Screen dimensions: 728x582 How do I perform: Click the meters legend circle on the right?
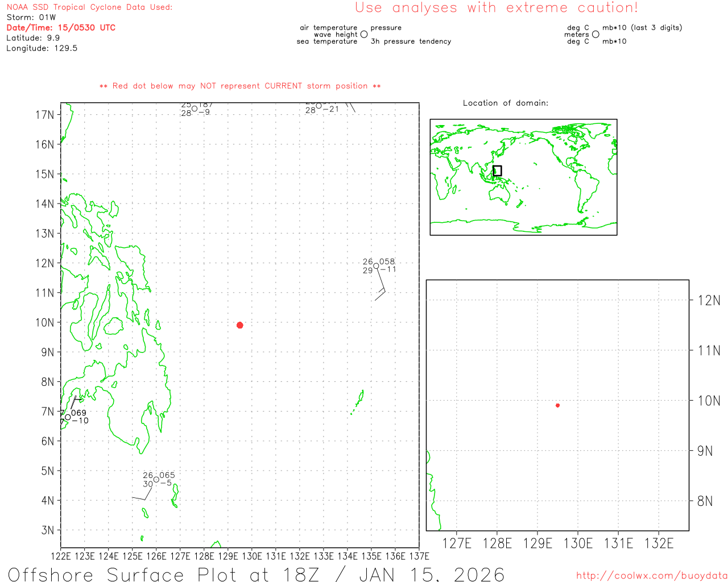[595, 35]
